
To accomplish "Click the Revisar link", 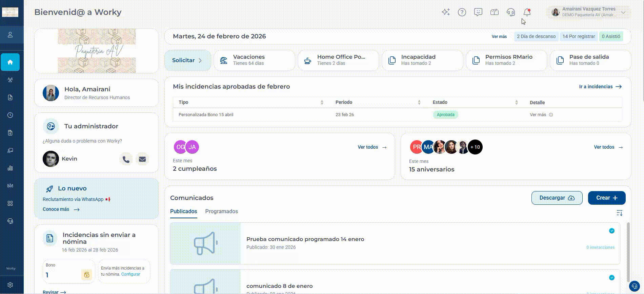I will pos(54,292).
